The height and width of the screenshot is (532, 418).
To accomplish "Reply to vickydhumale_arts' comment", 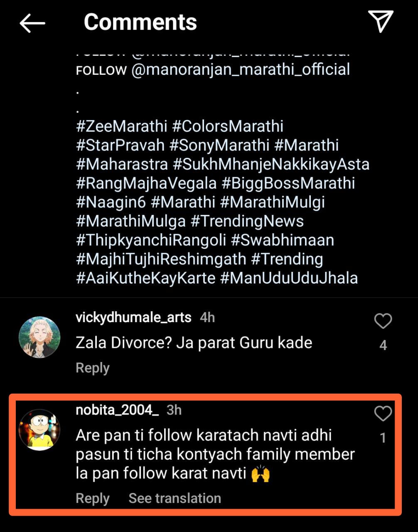I will point(92,368).
